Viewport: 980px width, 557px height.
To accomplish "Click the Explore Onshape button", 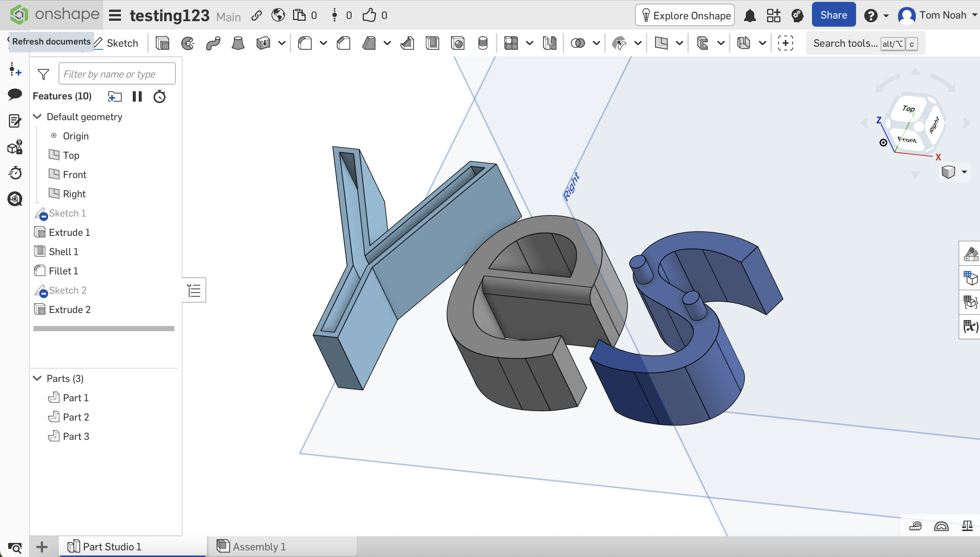I will tap(685, 15).
